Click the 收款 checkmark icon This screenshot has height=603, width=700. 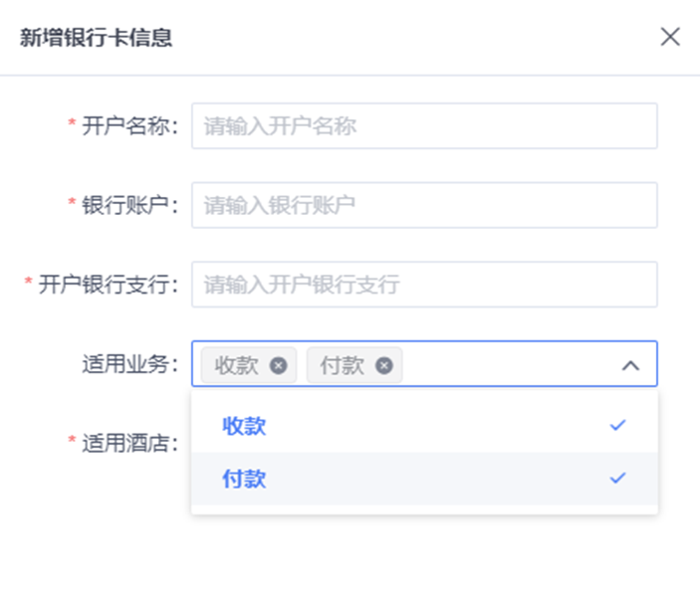pyautogui.click(x=618, y=426)
